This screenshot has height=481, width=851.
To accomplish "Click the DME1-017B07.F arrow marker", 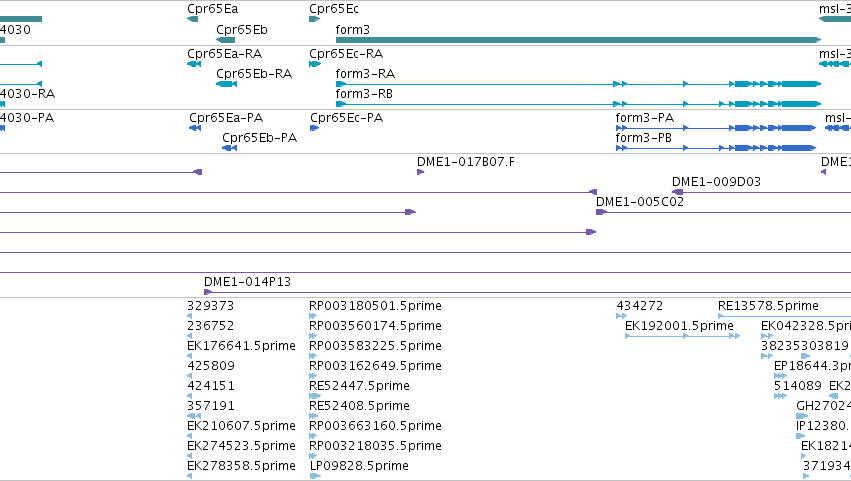I will coord(421,172).
